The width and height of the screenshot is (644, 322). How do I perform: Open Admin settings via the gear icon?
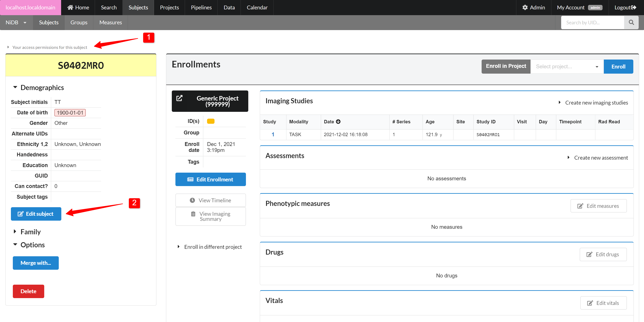coord(525,7)
